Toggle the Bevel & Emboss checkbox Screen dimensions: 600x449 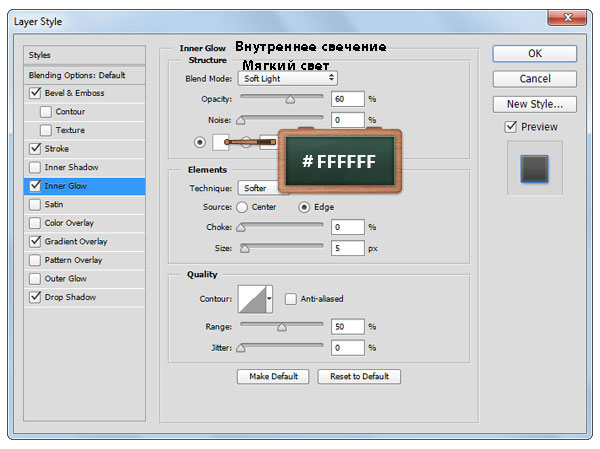click(35, 93)
